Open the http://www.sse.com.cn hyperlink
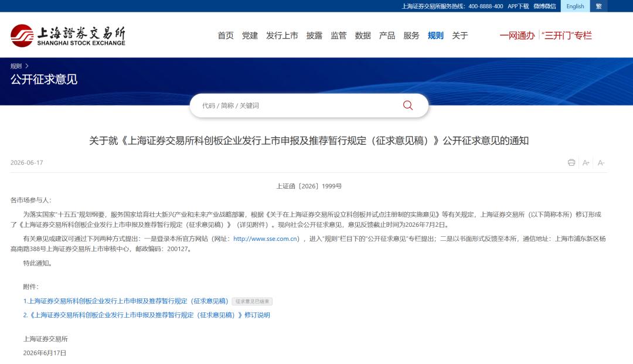 tap(265, 239)
